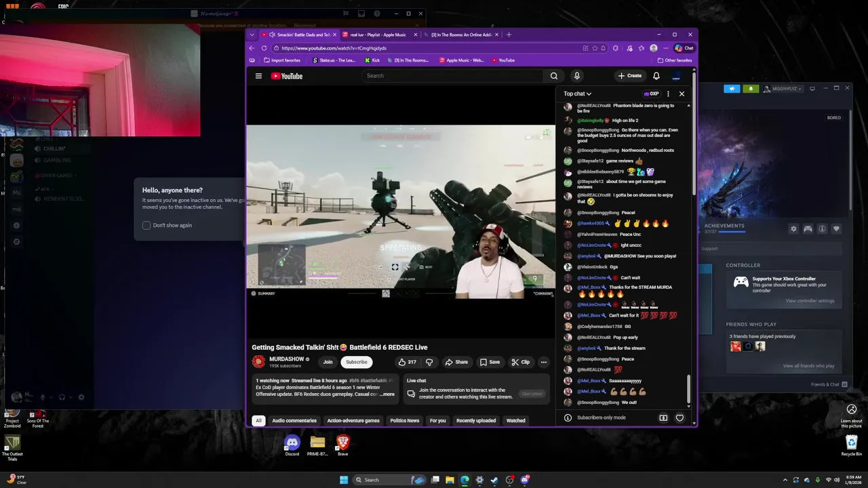Open Super Chat dollar icon in chat
The image size is (868, 488).
coord(663,418)
